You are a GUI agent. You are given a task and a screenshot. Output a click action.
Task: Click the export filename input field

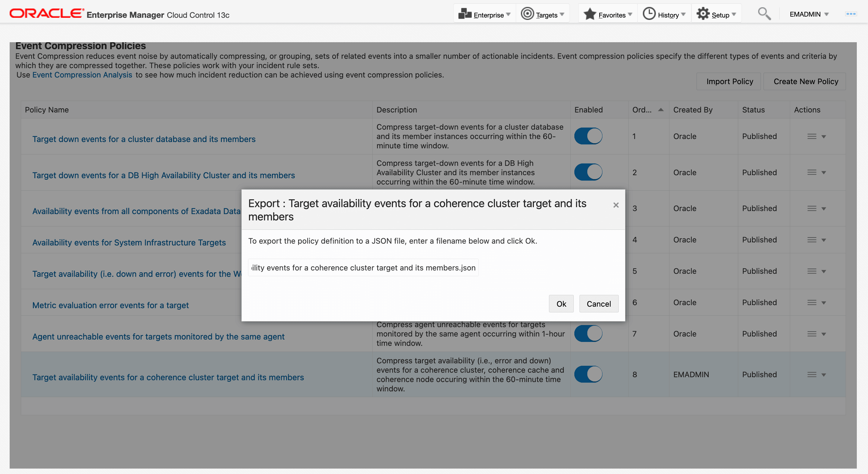[x=363, y=268]
